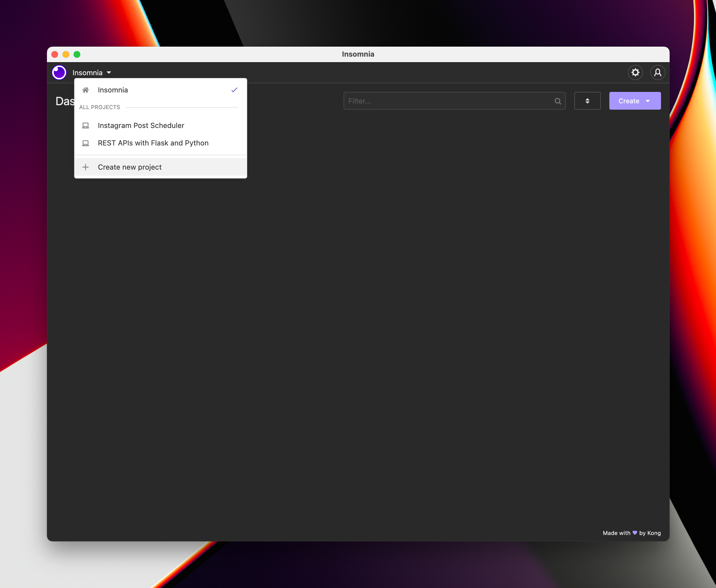716x588 pixels.
Task: Switch to REST APIs with Flask and Python
Action: pos(160,143)
